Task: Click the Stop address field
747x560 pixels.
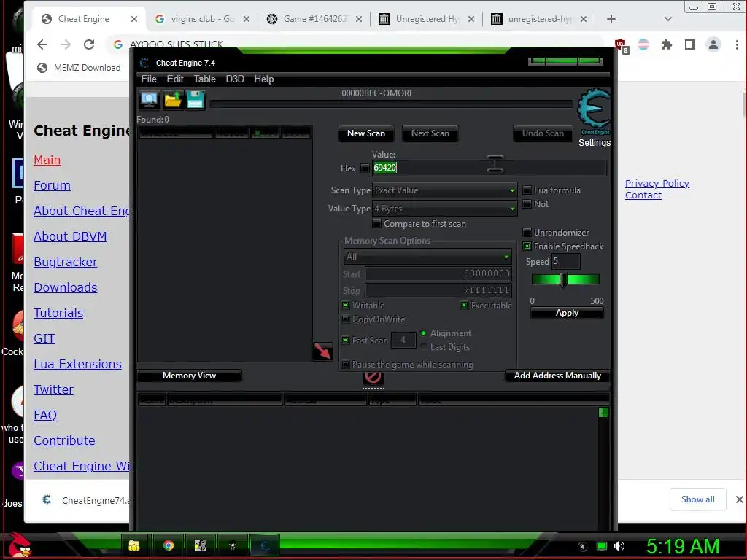Action: pos(438,290)
